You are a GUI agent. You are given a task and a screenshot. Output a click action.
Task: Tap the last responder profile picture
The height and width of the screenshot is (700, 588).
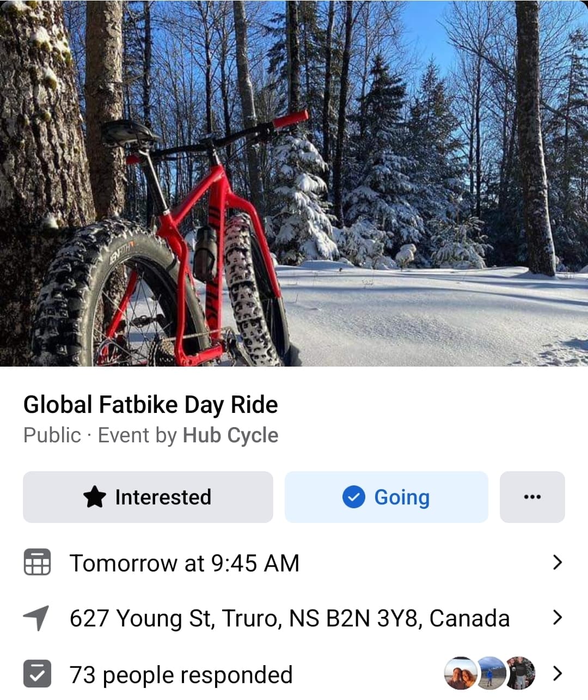(521, 674)
